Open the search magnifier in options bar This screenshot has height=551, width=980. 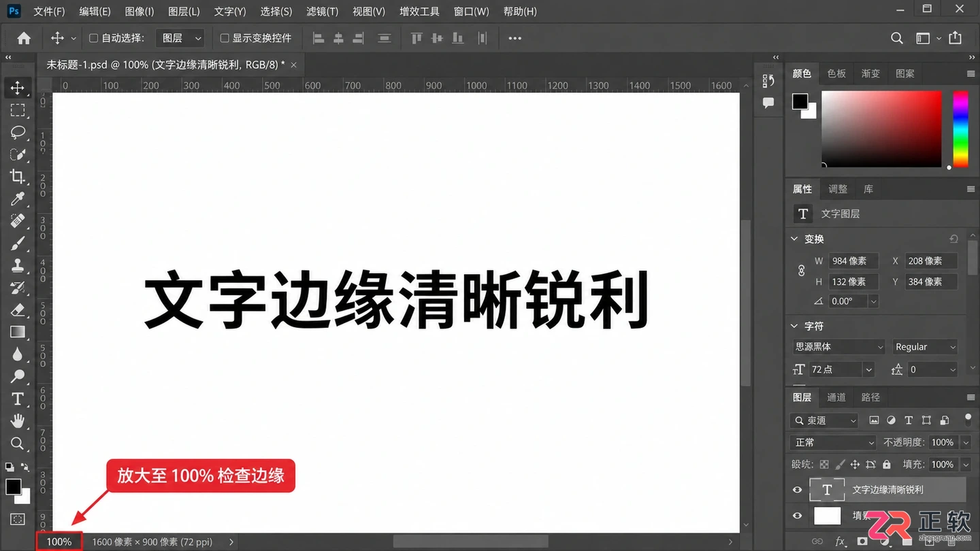click(x=897, y=38)
